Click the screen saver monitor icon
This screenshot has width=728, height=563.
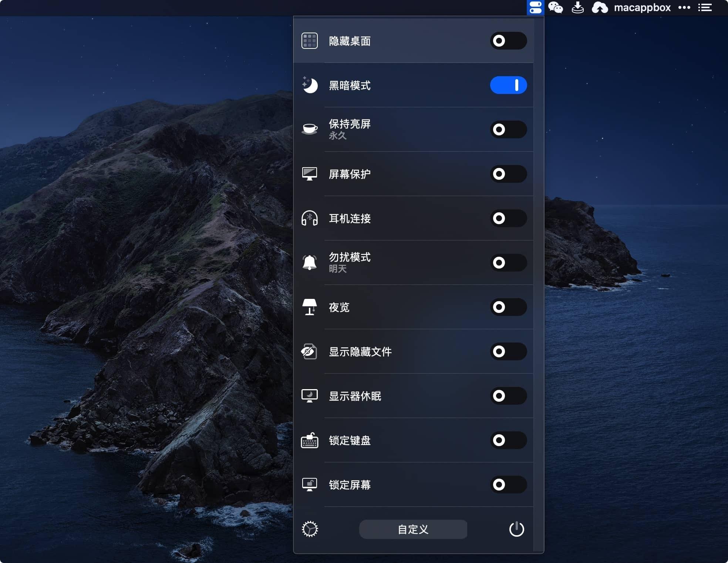pos(309,174)
